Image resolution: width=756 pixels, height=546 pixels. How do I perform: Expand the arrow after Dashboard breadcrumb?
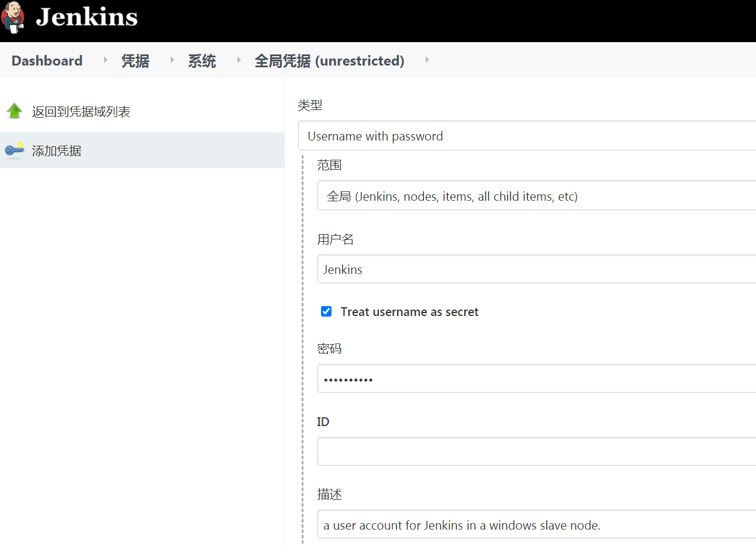106,60
